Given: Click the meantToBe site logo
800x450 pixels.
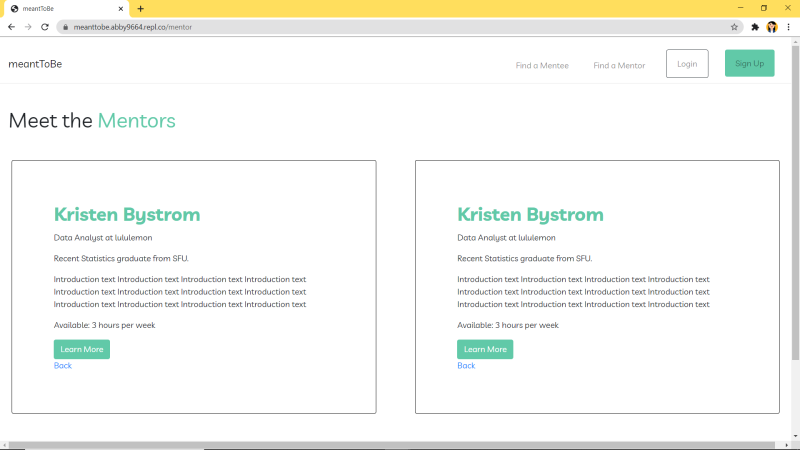Looking at the screenshot, I should (35, 64).
